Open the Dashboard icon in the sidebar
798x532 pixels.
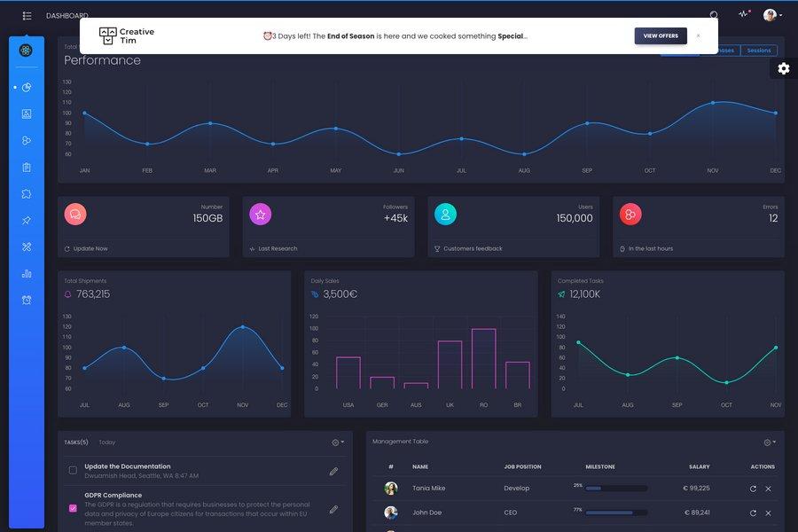point(26,50)
